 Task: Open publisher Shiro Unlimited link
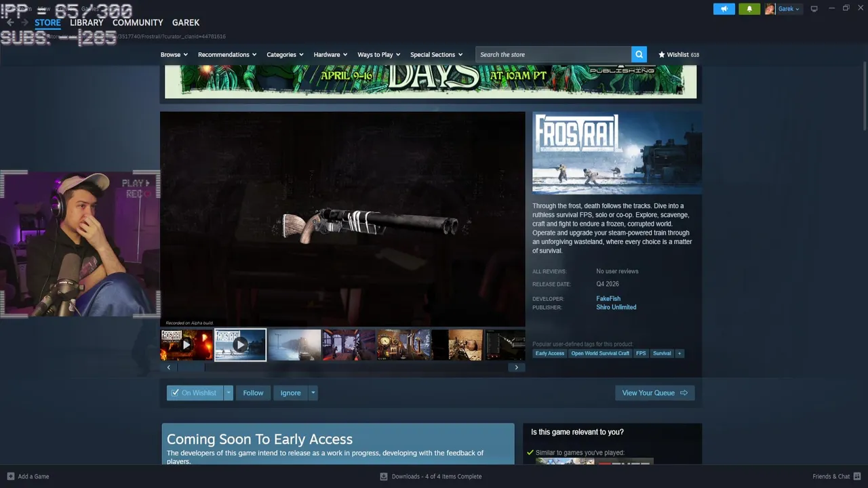[616, 307]
